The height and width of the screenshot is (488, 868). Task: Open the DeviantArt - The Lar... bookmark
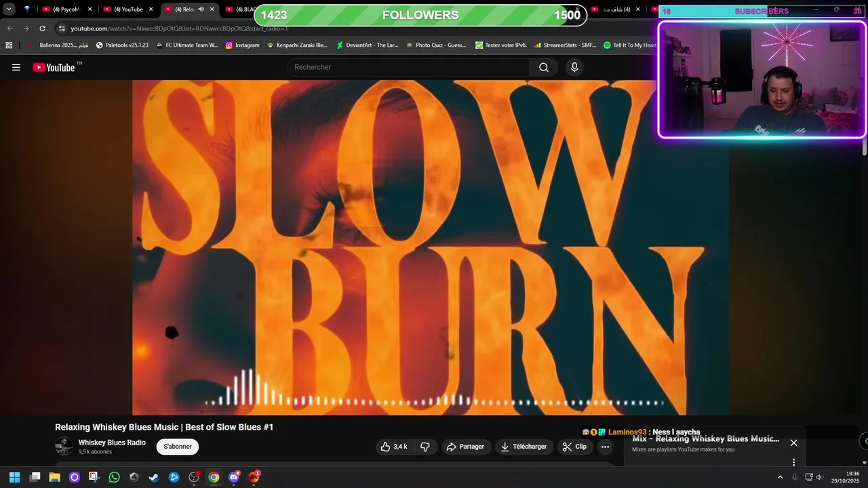point(367,45)
